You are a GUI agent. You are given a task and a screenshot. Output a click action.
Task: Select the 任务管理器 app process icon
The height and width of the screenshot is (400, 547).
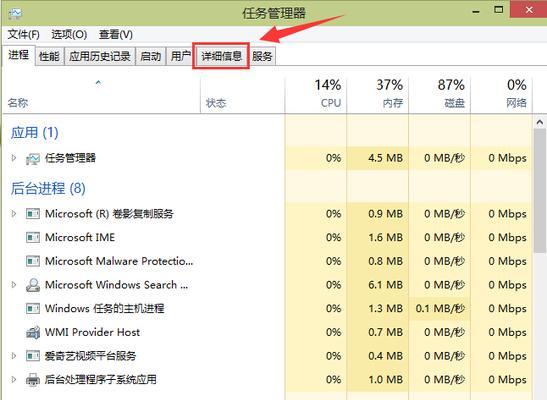33,159
